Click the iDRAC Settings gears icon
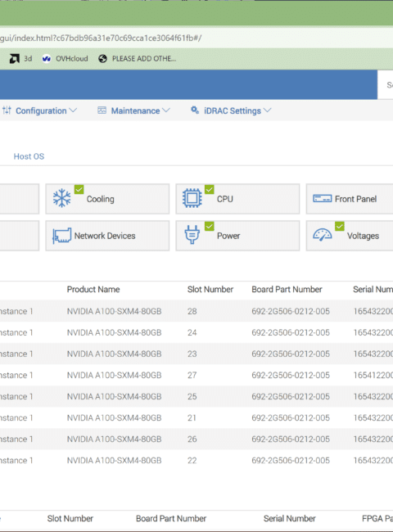The image size is (393, 532). (x=195, y=110)
